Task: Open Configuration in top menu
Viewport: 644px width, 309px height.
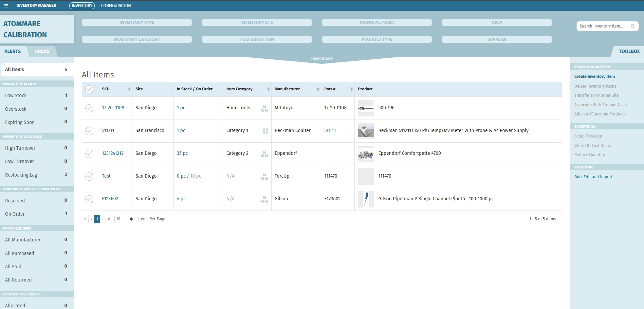Action: pyautogui.click(x=116, y=6)
